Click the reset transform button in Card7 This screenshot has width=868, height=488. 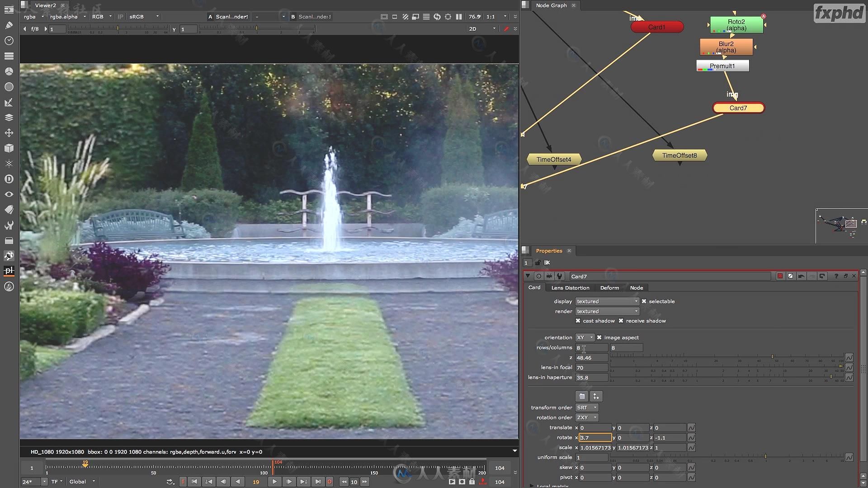595,396
